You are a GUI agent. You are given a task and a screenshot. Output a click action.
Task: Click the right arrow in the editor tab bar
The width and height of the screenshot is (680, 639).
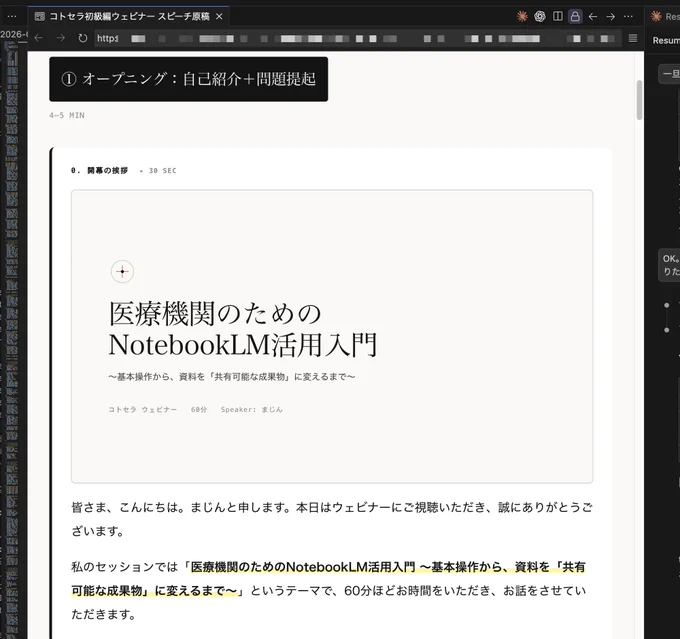coord(611,16)
